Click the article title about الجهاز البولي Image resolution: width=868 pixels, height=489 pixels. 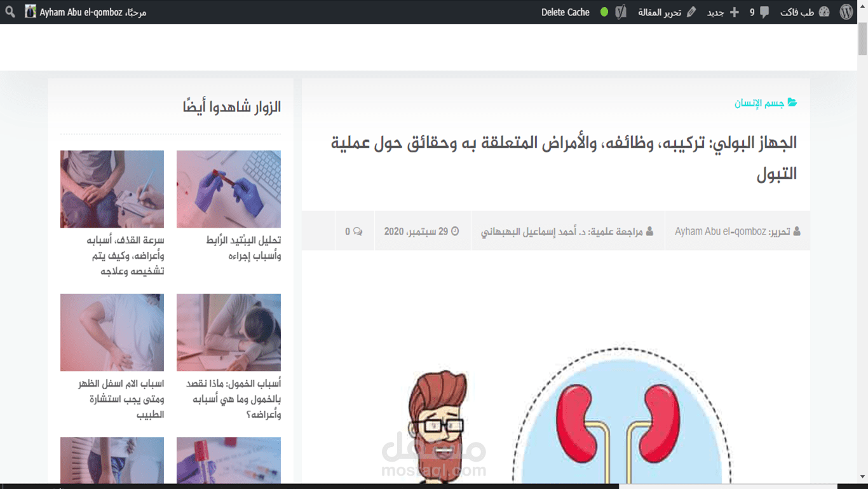tap(564, 158)
